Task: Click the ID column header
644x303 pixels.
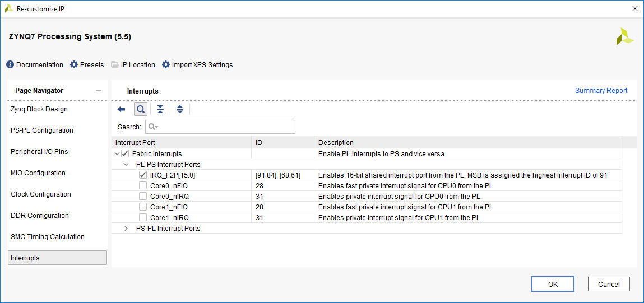Action: pyautogui.click(x=283, y=143)
